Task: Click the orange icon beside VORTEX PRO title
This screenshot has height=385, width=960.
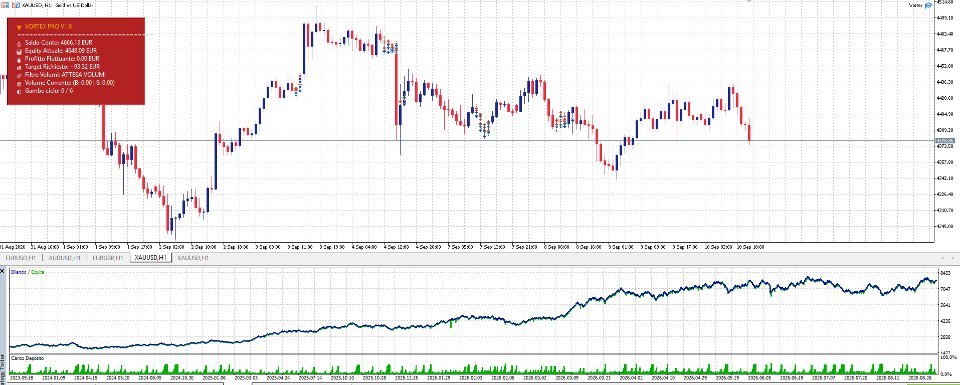Action: [19, 27]
